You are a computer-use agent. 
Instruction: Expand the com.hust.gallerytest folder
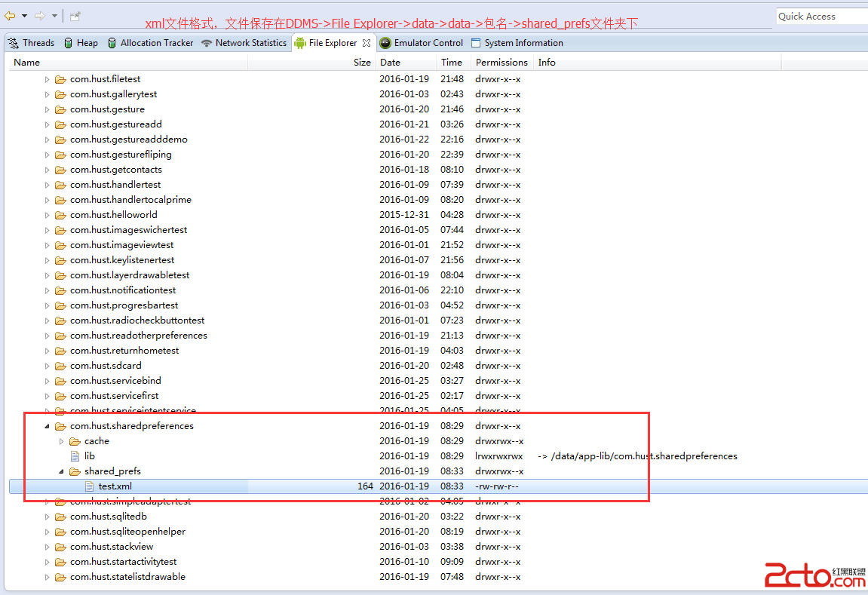[47, 95]
